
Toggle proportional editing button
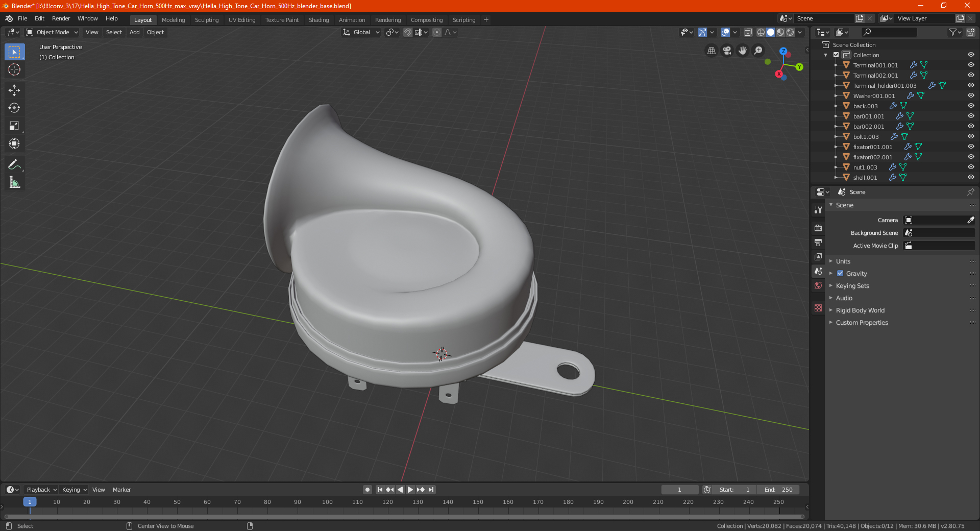[437, 32]
